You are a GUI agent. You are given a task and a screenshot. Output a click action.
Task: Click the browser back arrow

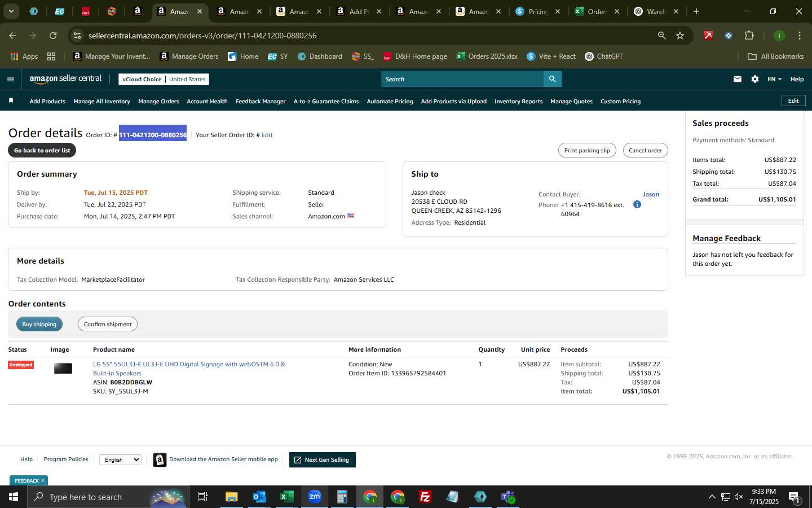(x=12, y=36)
